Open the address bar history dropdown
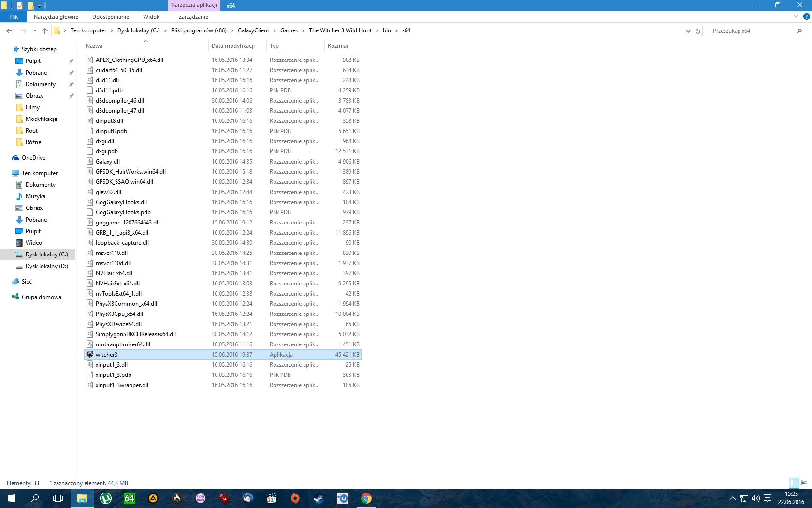The height and width of the screenshot is (508, 812). [x=688, y=30]
